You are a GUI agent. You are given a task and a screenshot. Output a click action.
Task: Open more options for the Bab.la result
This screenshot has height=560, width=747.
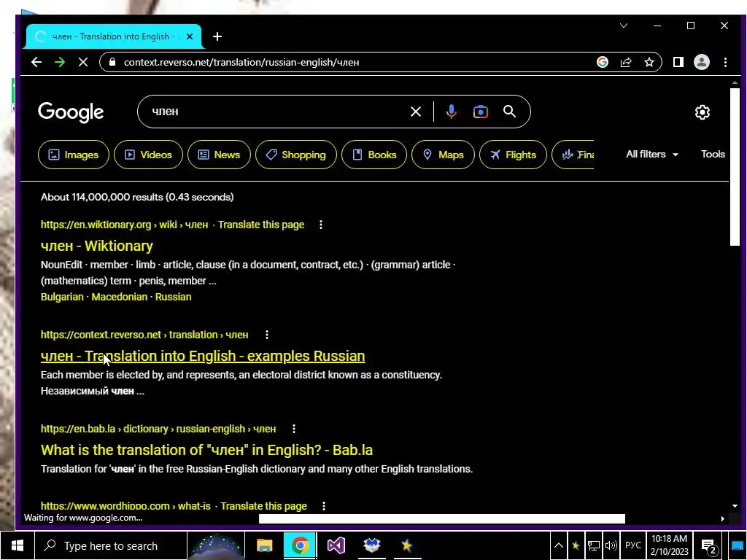[294, 429]
